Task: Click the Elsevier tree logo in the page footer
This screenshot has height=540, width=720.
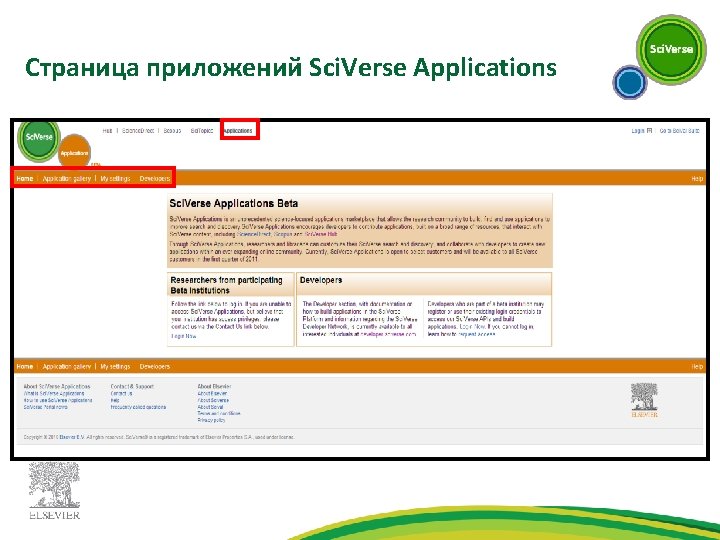Action: coord(644,400)
